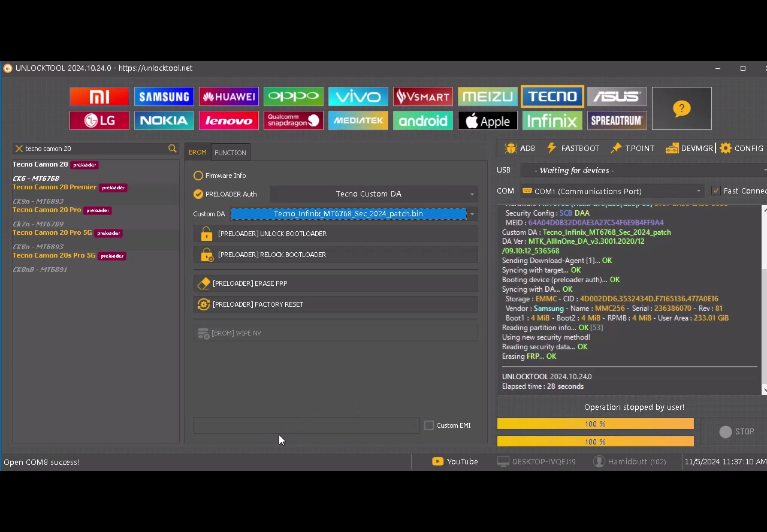767x532 pixels.
Task: Click the date and time status entry
Action: [726, 461]
